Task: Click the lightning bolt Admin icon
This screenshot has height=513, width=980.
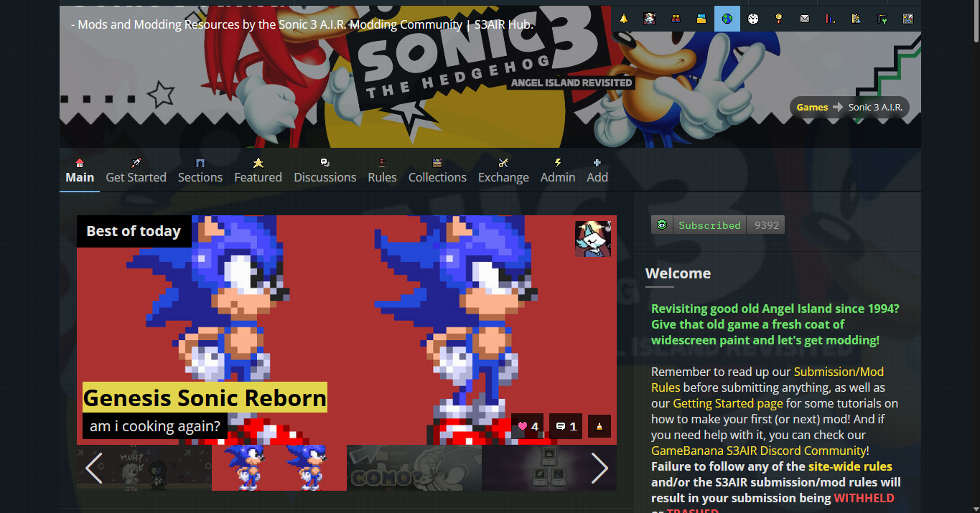Action: (558, 162)
